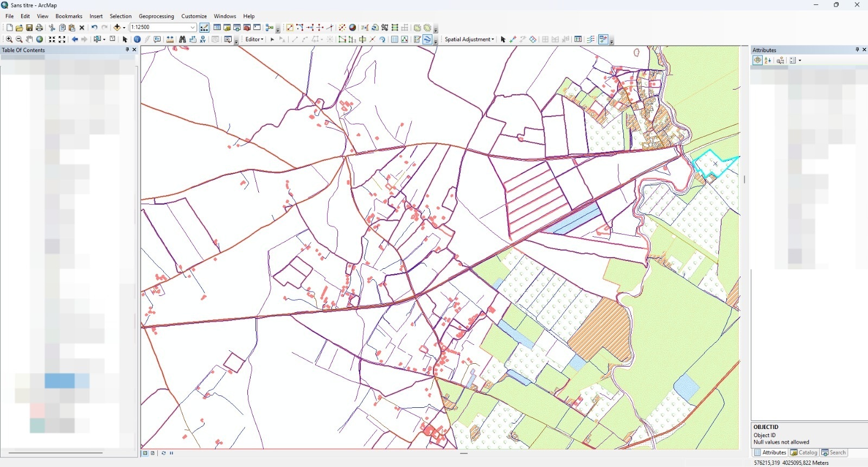The height and width of the screenshot is (467, 868).
Task: Click the Add Data plus icon
Action: point(117,28)
